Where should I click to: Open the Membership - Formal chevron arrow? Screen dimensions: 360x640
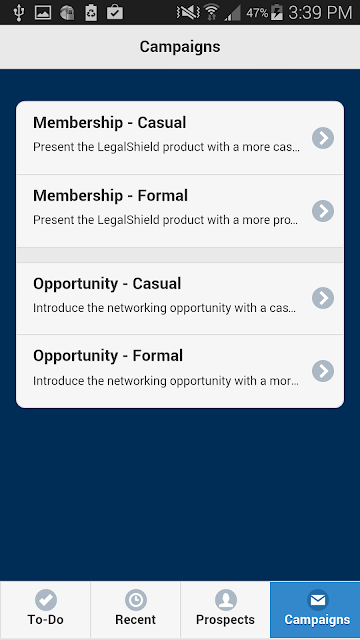pos(323,211)
